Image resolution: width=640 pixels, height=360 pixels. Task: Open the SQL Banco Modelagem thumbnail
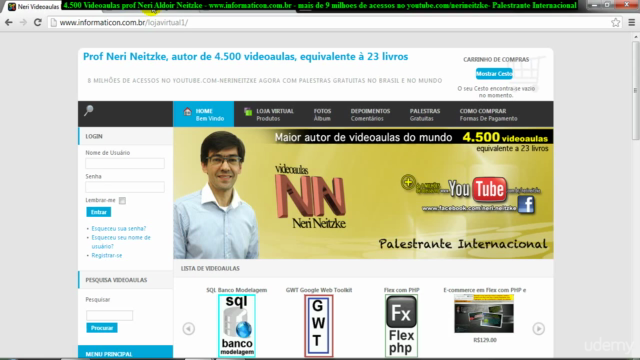(x=237, y=326)
